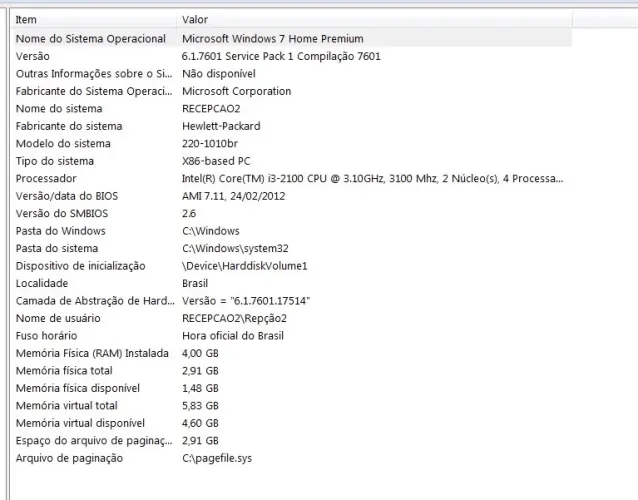
Task: Click value "AMI 7.11, 24/02/2012"
Action: click(234, 196)
